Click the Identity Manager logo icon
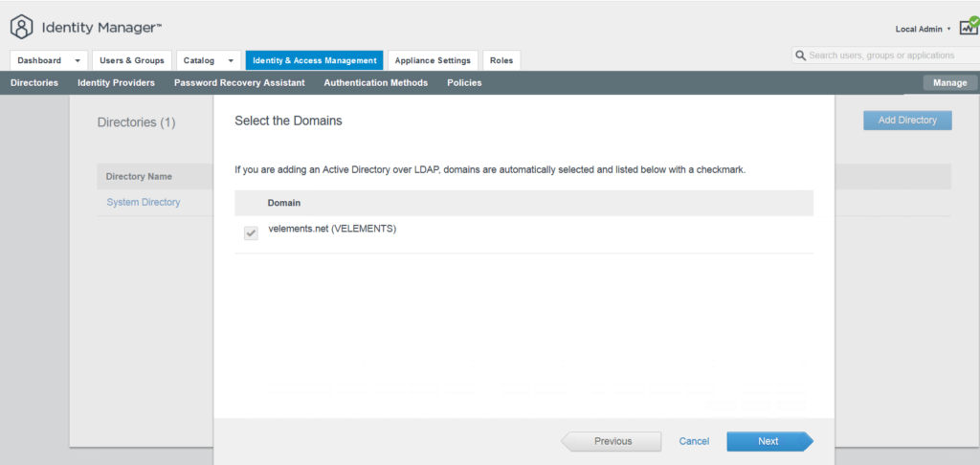This screenshot has width=980, height=465. pyautogui.click(x=22, y=27)
